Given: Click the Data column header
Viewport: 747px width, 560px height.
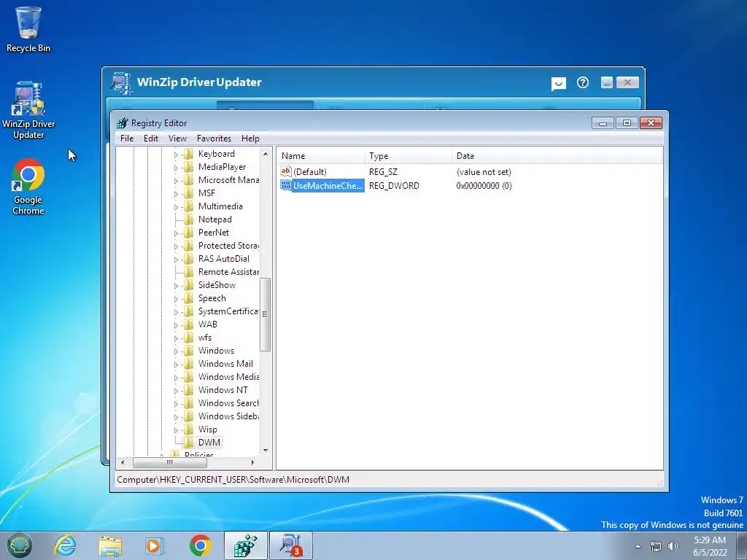Looking at the screenshot, I should click(x=557, y=156).
